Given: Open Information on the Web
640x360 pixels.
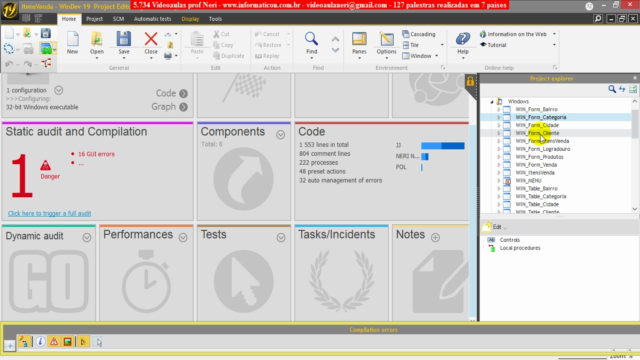Looking at the screenshot, I should [x=513, y=34].
